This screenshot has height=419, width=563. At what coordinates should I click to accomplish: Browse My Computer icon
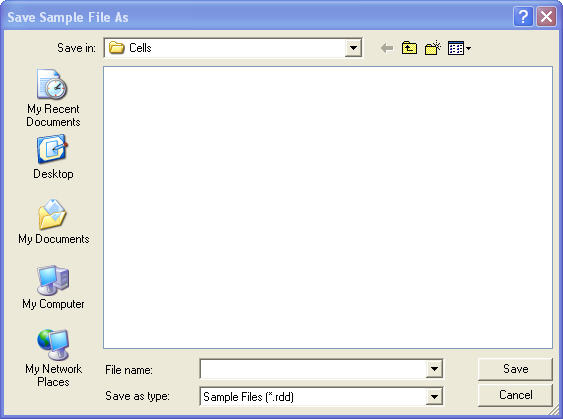point(53,280)
